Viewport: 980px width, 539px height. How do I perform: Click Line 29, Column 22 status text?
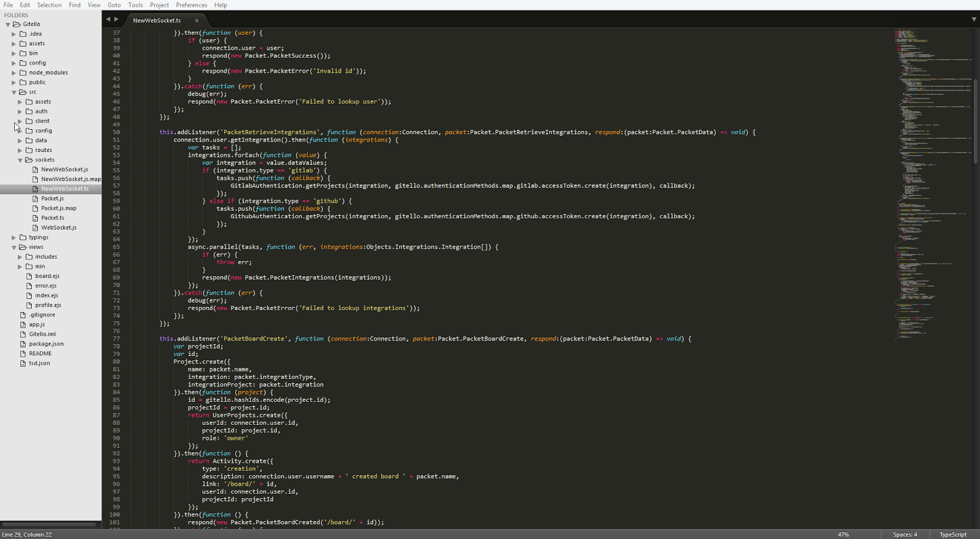point(27,535)
